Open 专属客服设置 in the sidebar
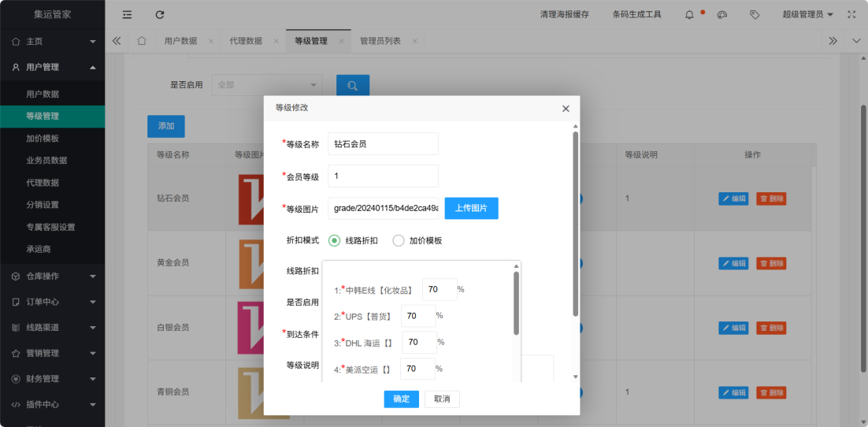 click(x=52, y=227)
